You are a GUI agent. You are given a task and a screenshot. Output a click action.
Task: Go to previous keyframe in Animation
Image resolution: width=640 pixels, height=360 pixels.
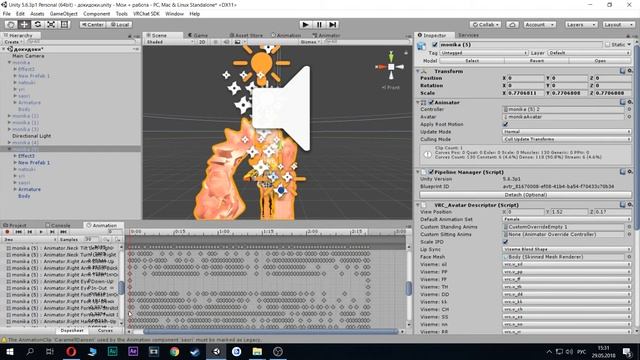(x=30, y=232)
